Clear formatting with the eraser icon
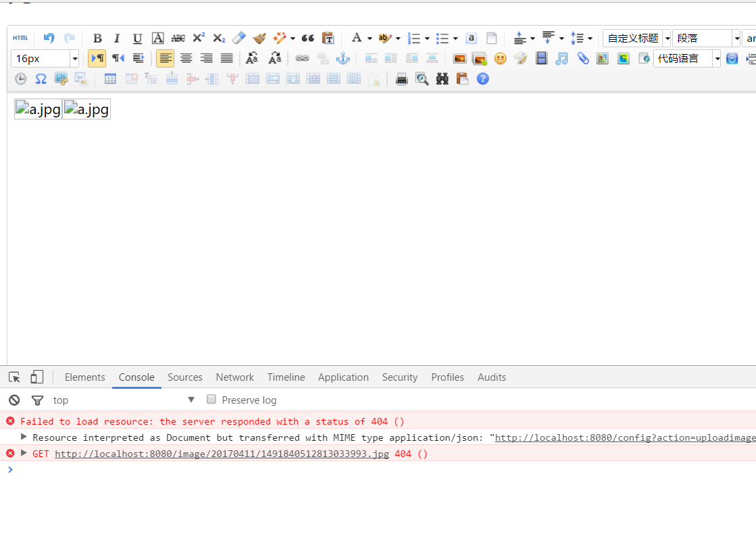 coord(239,38)
